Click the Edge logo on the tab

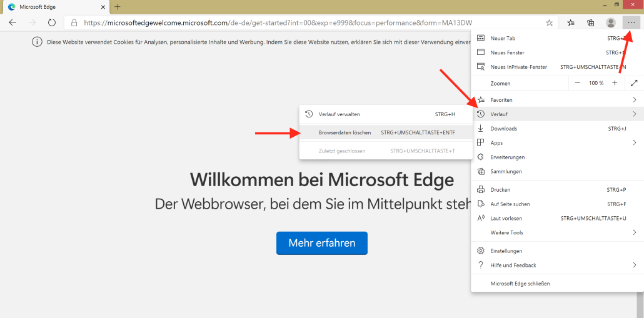11,7
